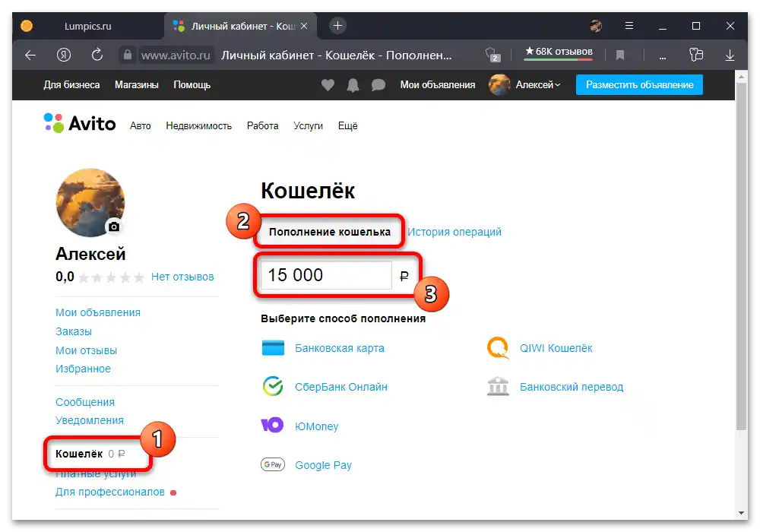The image size is (760, 532).
Task: Open messages speech bubble icon
Action: pos(378,85)
